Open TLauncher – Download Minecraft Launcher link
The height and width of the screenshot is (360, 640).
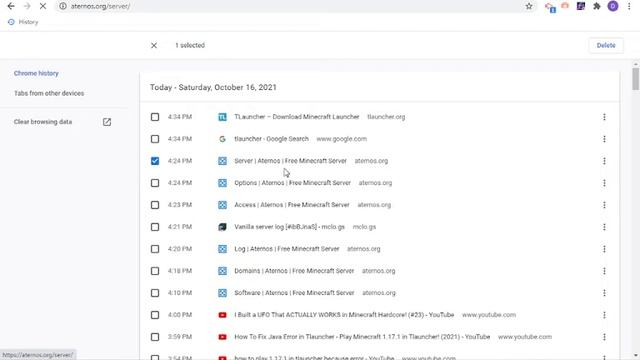coord(297,117)
